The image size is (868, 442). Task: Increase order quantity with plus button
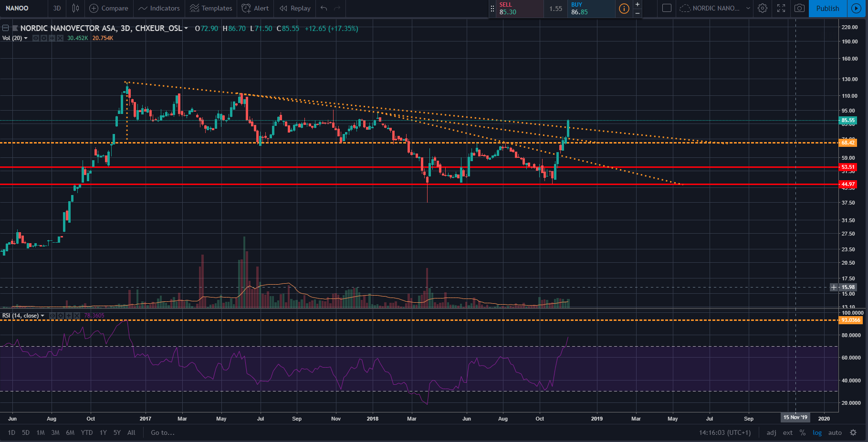tap(638, 4)
